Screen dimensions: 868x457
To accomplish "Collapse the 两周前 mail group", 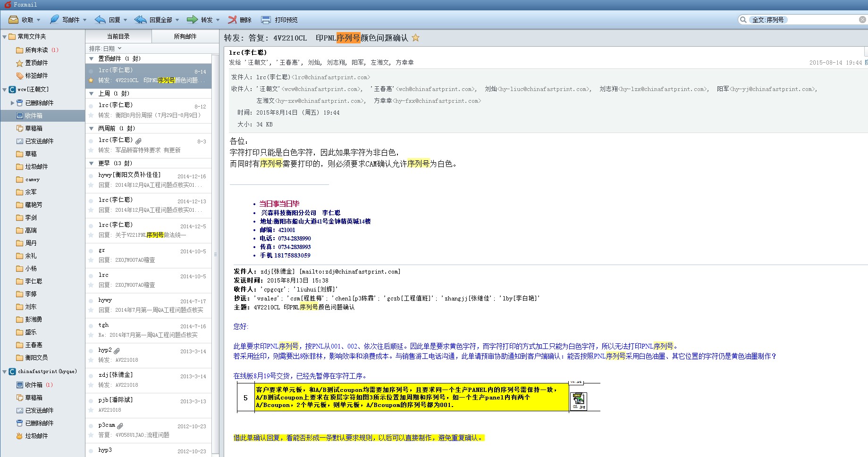I will [92, 129].
